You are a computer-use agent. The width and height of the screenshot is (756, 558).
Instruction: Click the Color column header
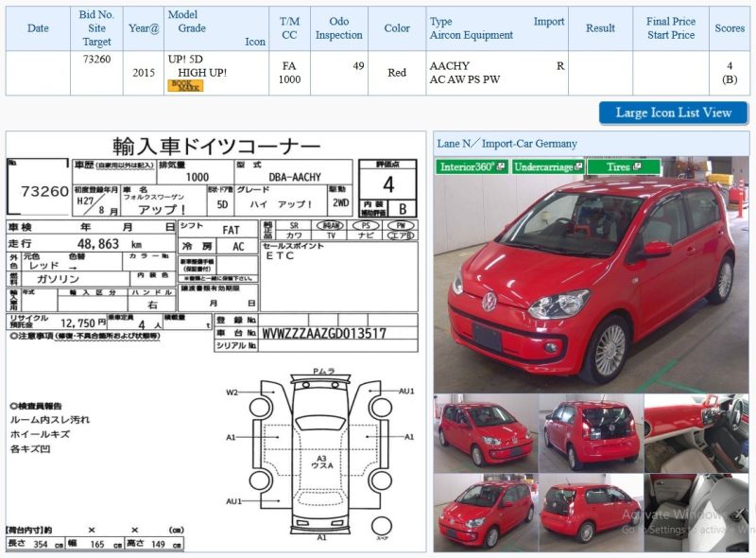tap(397, 28)
